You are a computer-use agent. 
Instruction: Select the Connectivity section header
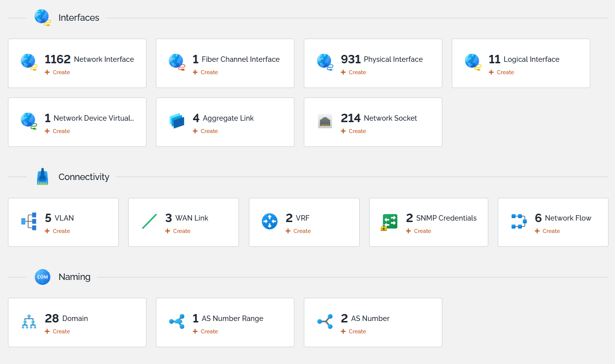point(84,177)
